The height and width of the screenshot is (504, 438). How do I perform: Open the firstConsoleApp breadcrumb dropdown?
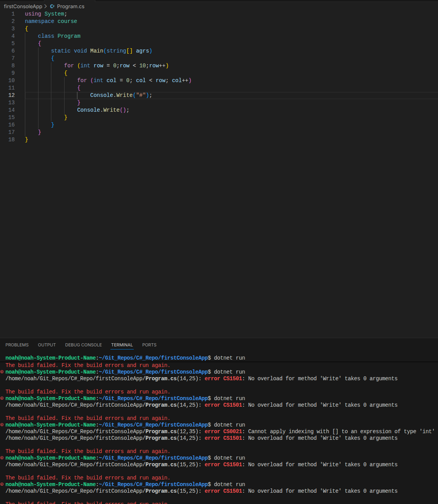23,6
